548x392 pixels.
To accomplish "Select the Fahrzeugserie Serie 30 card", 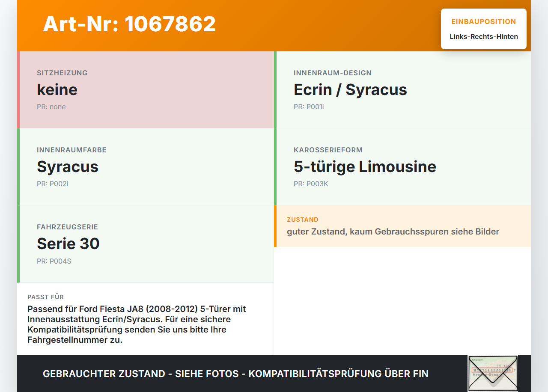I will [146, 244].
